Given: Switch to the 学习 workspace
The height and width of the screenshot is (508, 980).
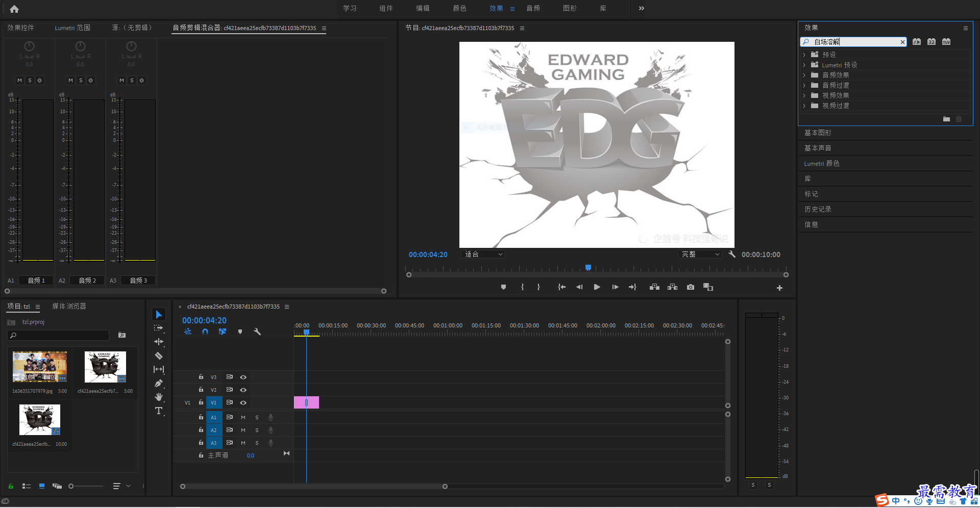Looking at the screenshot, I should (x=350, y=8).
